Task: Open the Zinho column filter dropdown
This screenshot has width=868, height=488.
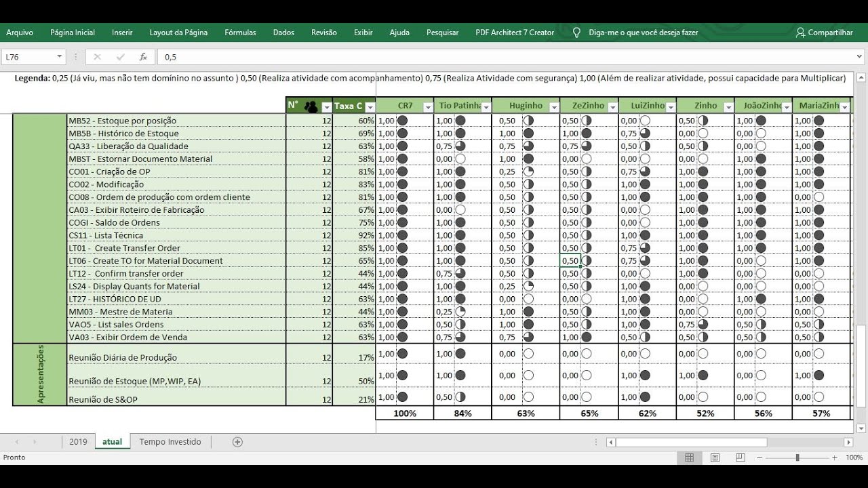Action: (x=728, y=107)
